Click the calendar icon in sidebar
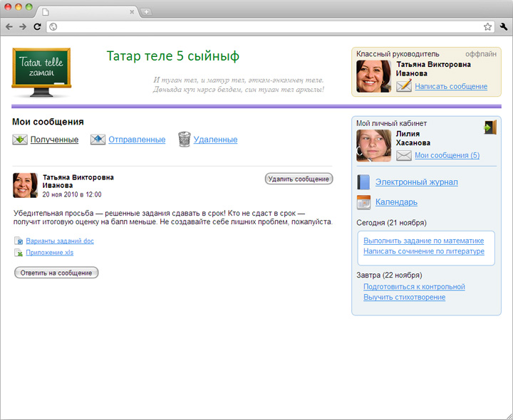 [x=363, y=202]
